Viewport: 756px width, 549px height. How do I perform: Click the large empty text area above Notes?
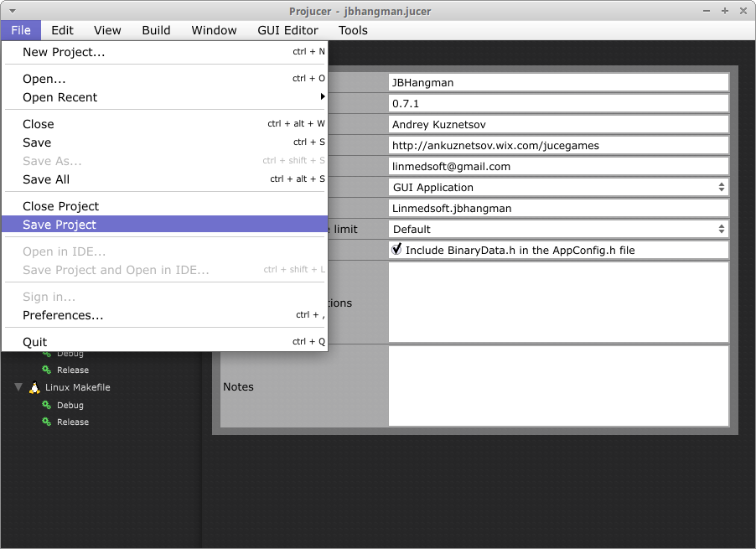coord(558,303)
